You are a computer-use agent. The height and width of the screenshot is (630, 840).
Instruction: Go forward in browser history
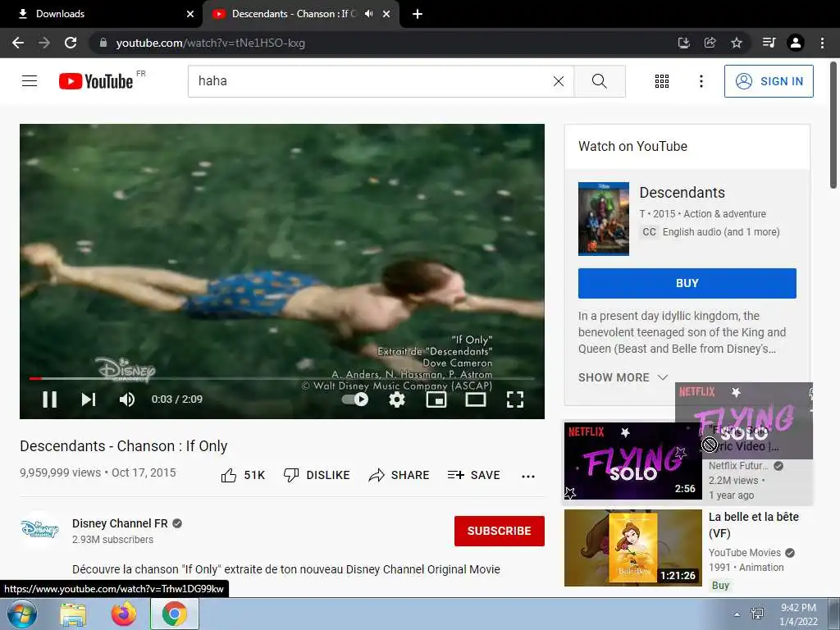[x=44, y=43]
